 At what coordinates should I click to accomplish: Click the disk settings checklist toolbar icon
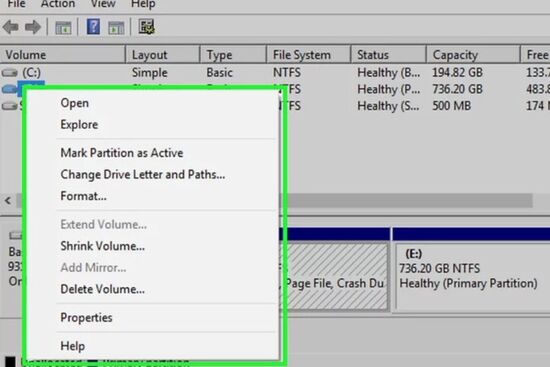click(147, 27)
